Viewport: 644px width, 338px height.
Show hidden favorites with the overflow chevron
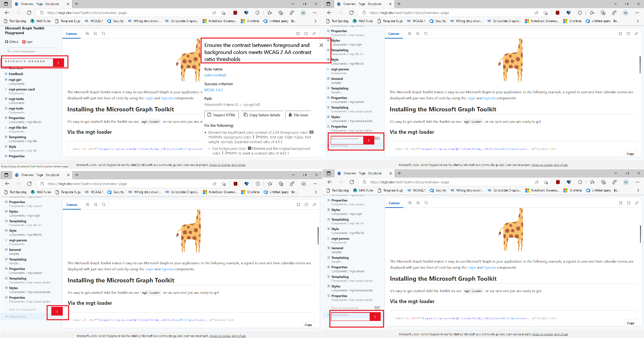pyautogui.click(x=316, y=20)
